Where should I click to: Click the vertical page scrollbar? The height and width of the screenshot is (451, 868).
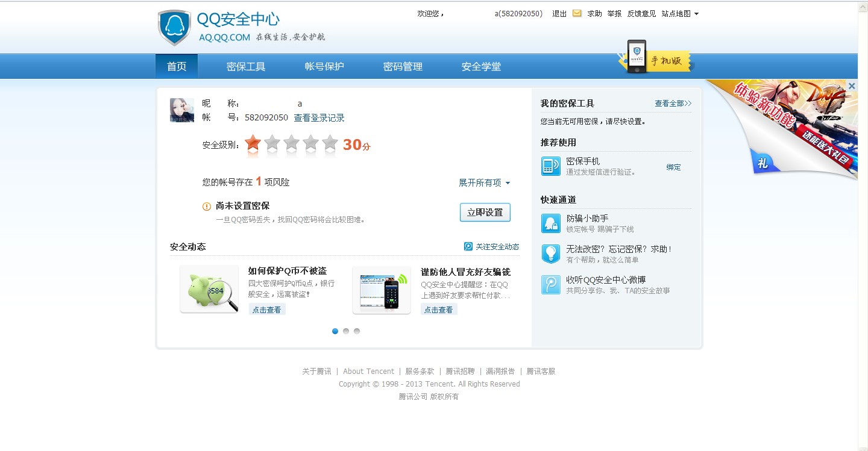[863, 226]
